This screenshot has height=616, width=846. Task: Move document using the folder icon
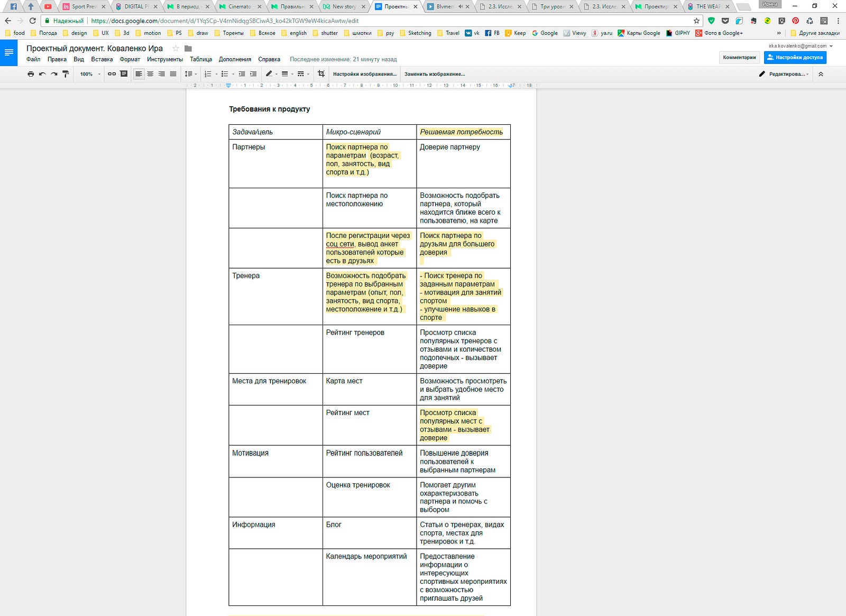click(188, 49)
